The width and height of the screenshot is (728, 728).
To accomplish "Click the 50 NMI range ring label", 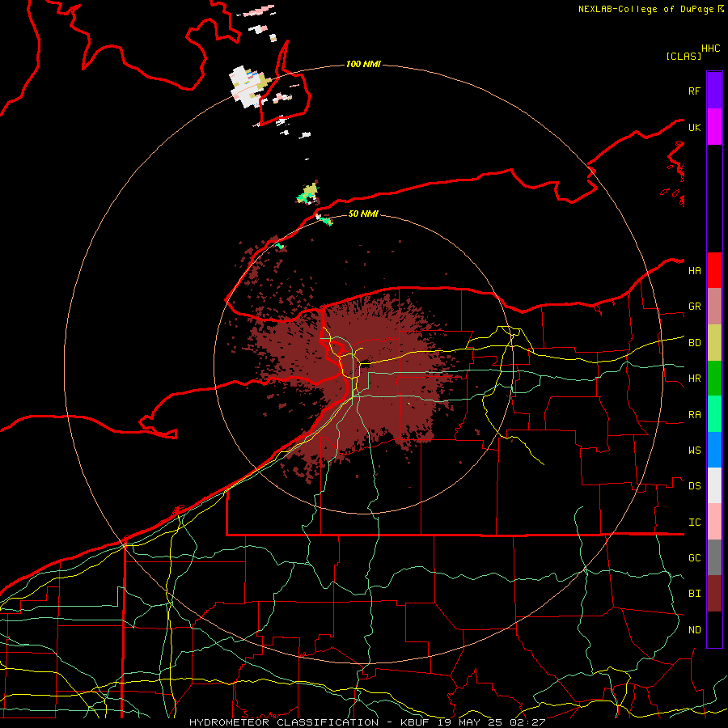I will coord(363,214).
